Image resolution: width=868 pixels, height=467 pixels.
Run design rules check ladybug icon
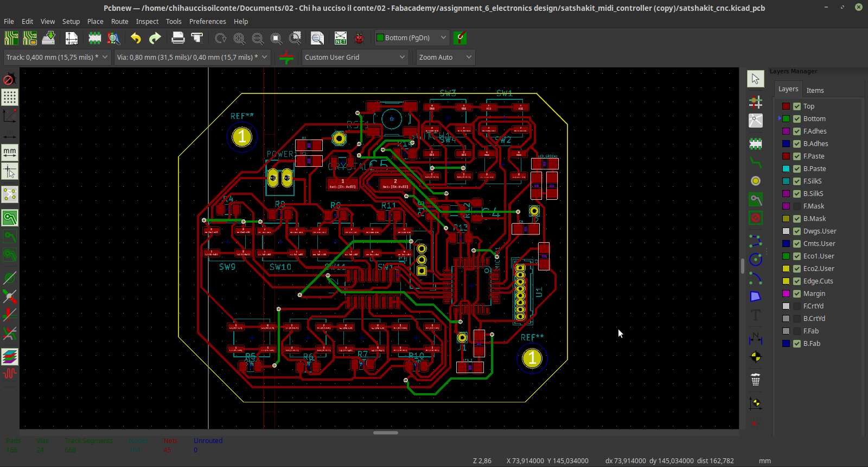point(359,38)
